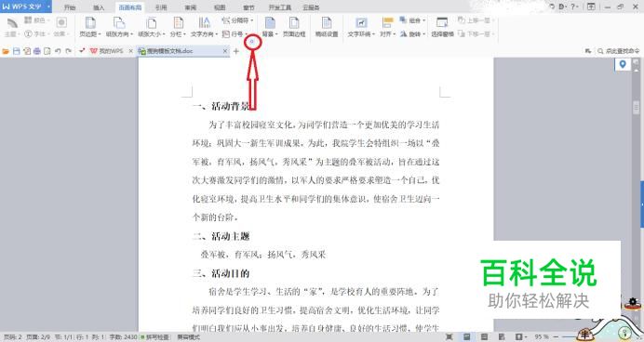This screenshot has width=644, height=342.
Task: Close the 我的WPS tab
Action: coord(130,51)
